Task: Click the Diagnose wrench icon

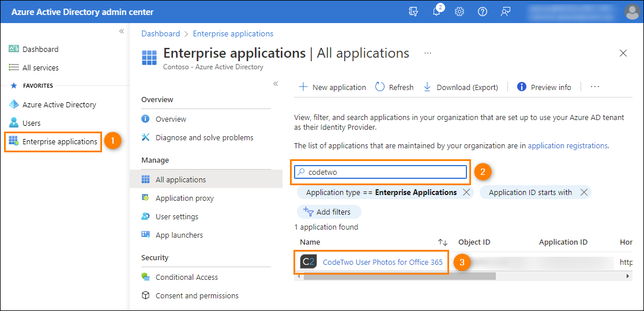Action: click(x=145, y=138)
